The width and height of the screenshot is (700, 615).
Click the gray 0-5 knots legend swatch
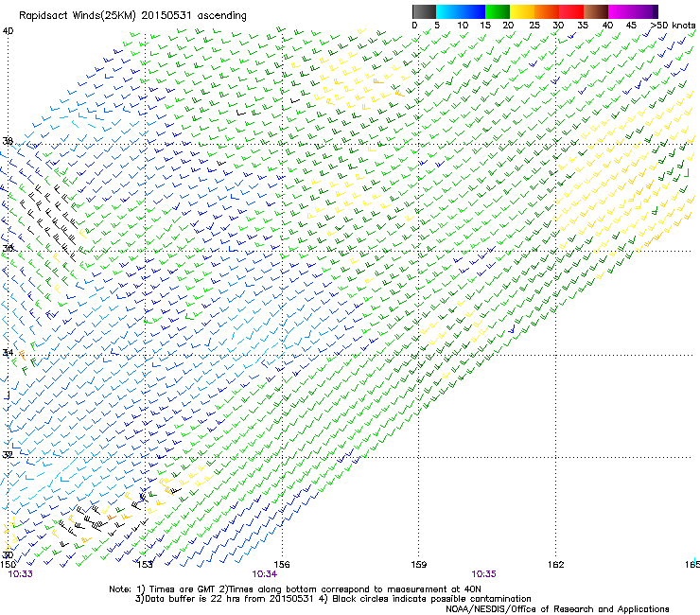pyautogui.click(x=424, y=11)
